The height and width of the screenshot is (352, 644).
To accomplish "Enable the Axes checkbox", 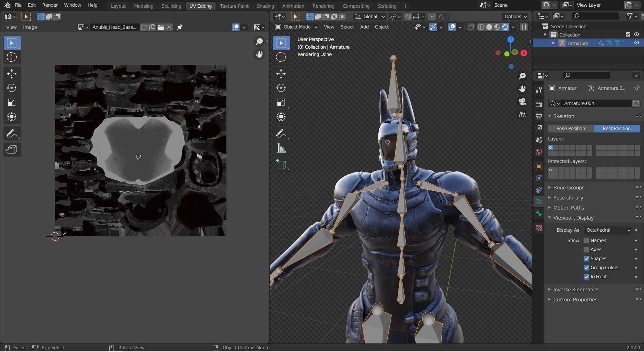I will [x=586, y=249].
